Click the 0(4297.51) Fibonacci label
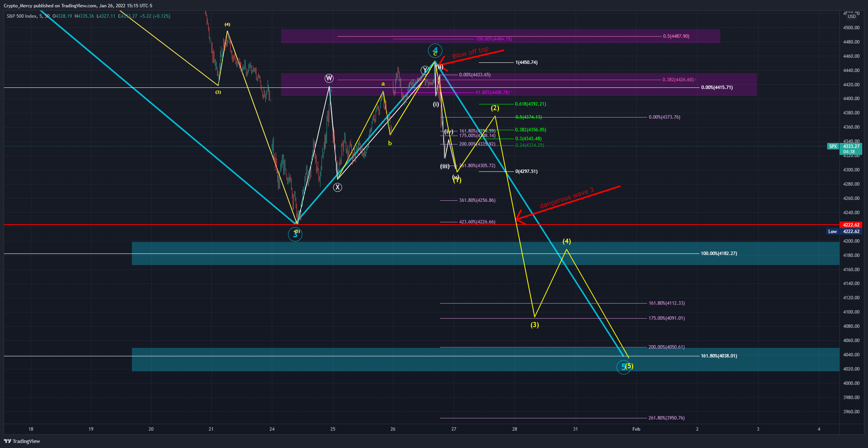 click(526, 171)
